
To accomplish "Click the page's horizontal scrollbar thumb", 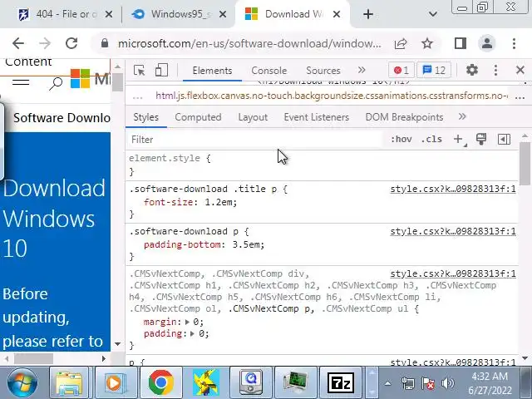I will point(33,358).
